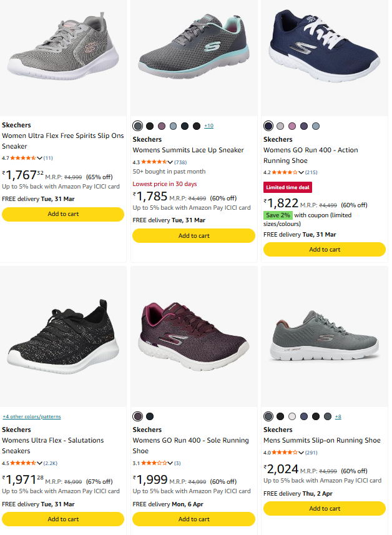Add Ultra Flex Salutations Sneakers to cart
This screenshot has width=392, height=535.
tap(63, 519)
